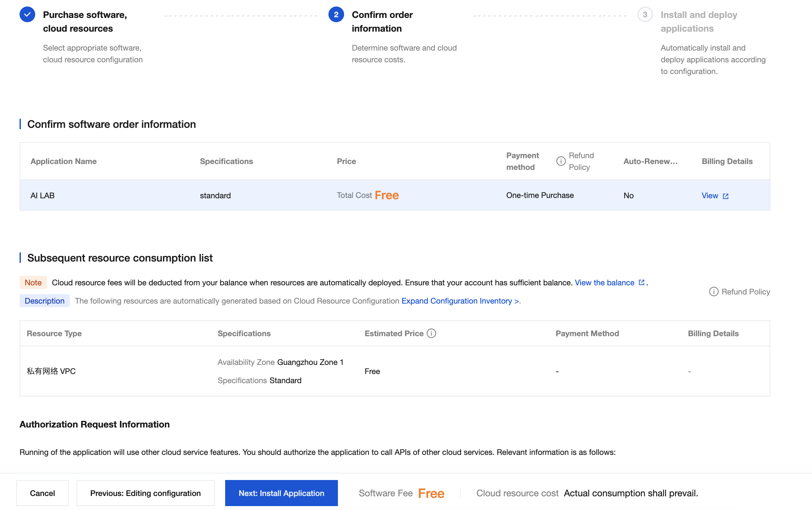Open View the balance link
Image resolution: width=812 pixels, height=510 pixels.
pyautogui.click(x=604, y=282)
